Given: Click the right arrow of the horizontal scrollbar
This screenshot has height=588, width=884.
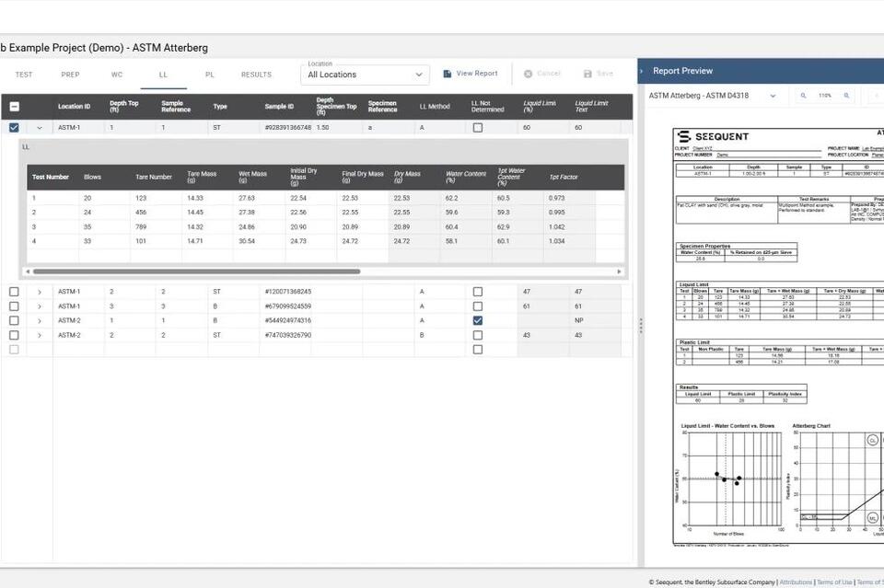Looking at the screenshot, I should (x=619, y=271).
